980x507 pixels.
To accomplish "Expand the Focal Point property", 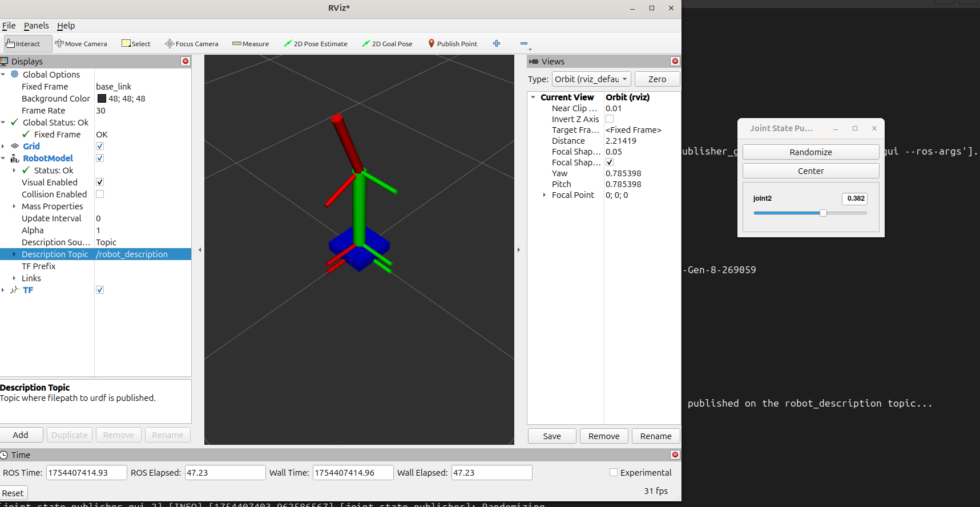I will [x=545, y=195].
